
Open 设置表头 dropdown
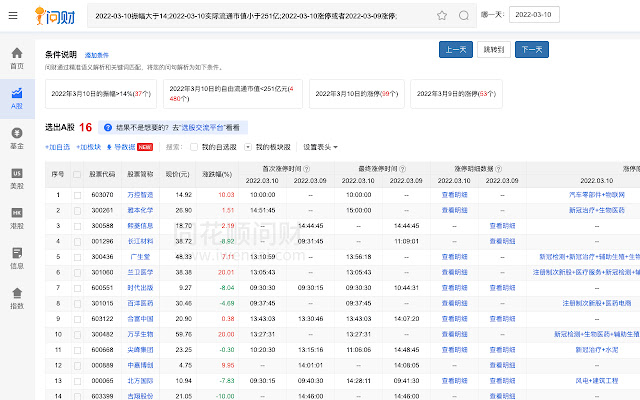coord(320,147)
